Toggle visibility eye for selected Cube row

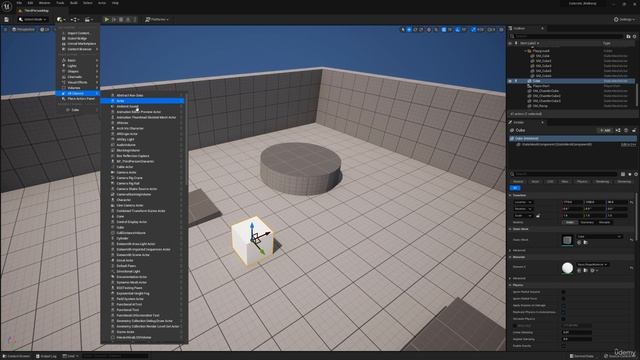(510, 81)
